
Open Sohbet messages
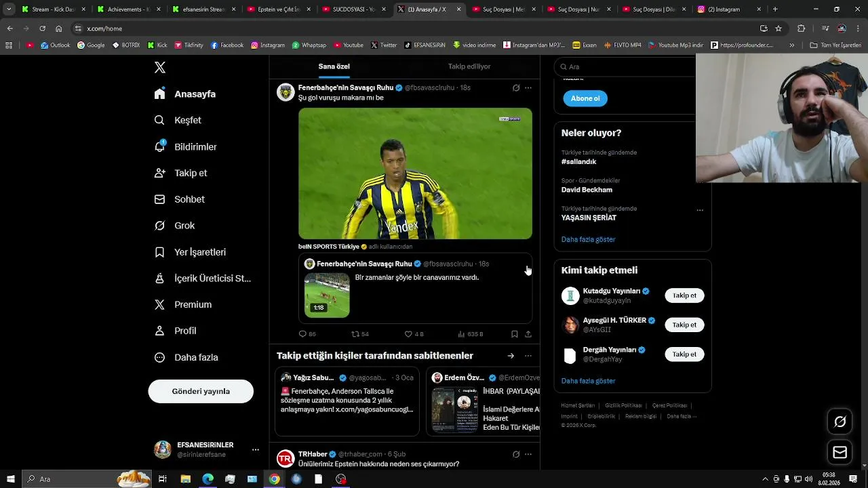[x=179, y=199]
